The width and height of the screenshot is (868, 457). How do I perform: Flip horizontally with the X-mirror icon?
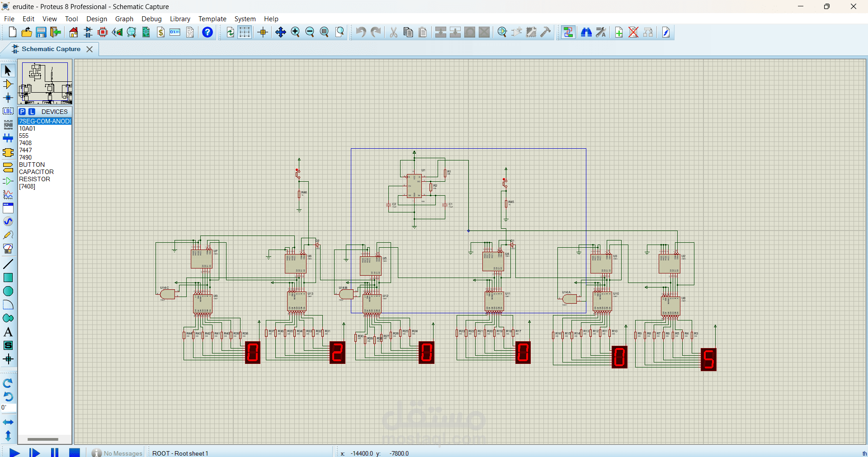click(8, 422)
